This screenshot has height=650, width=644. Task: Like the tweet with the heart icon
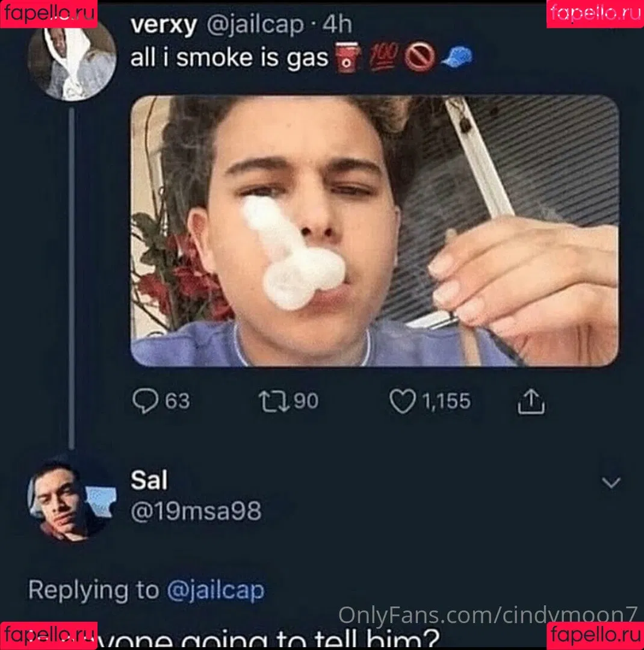[x=402, y=401]
